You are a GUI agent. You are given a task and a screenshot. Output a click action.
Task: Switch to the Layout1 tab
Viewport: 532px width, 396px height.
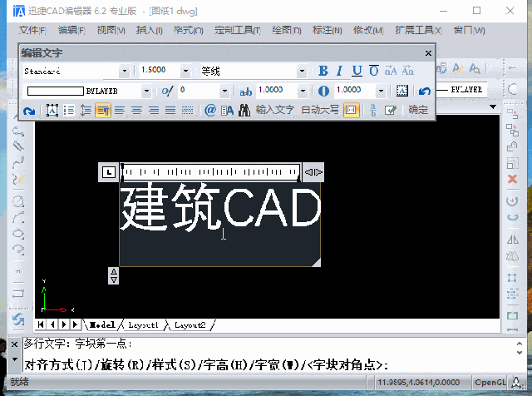pos(143,325)
